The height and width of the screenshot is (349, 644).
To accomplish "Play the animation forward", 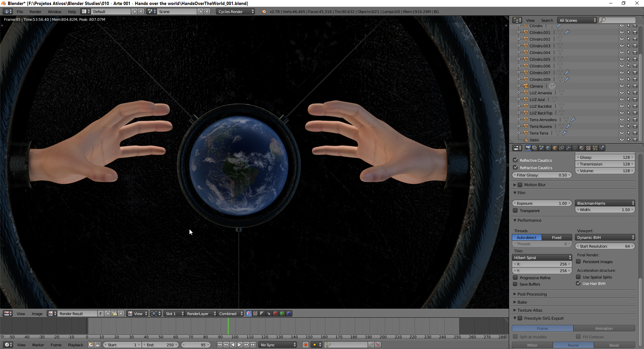I will [239, 345].
